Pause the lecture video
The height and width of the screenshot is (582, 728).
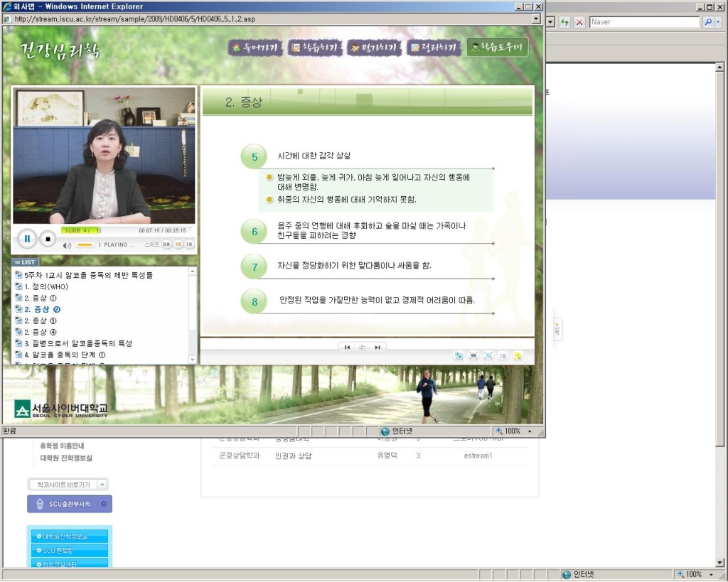27,239
